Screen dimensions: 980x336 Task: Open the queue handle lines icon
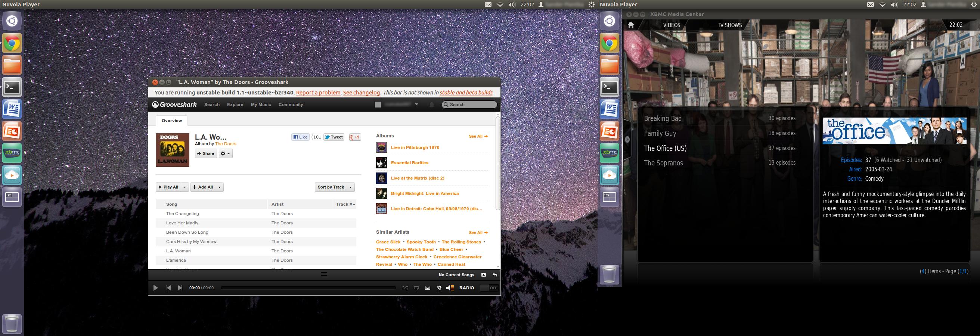(x=324, y=275)
